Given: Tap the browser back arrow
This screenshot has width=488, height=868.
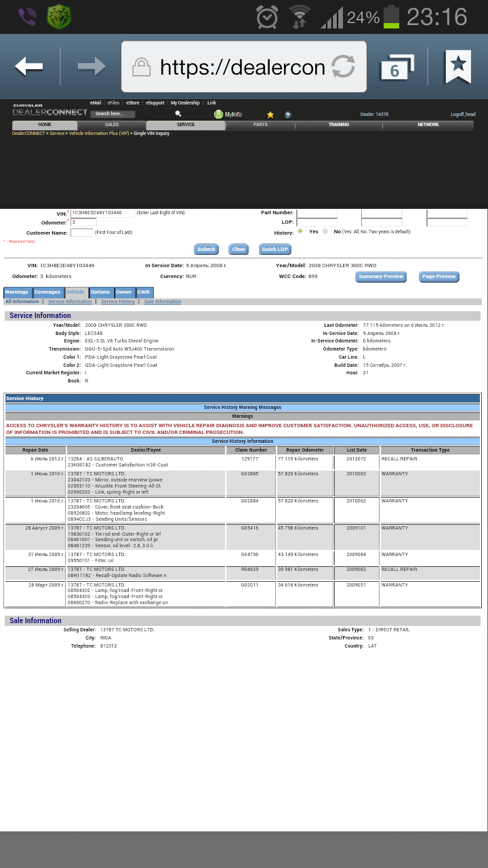Looking at the screenshot, I should [29, 66].
